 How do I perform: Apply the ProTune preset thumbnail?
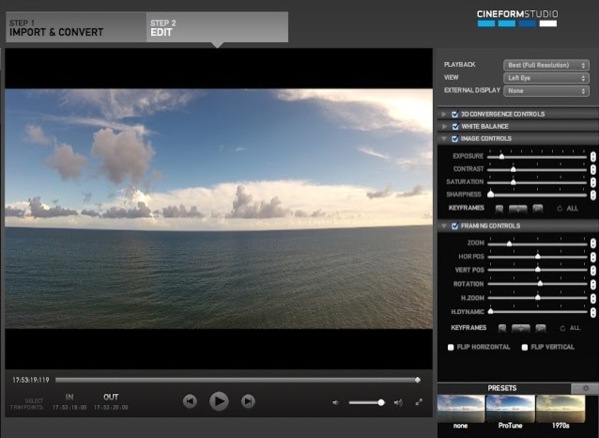[x=510, y=409]
